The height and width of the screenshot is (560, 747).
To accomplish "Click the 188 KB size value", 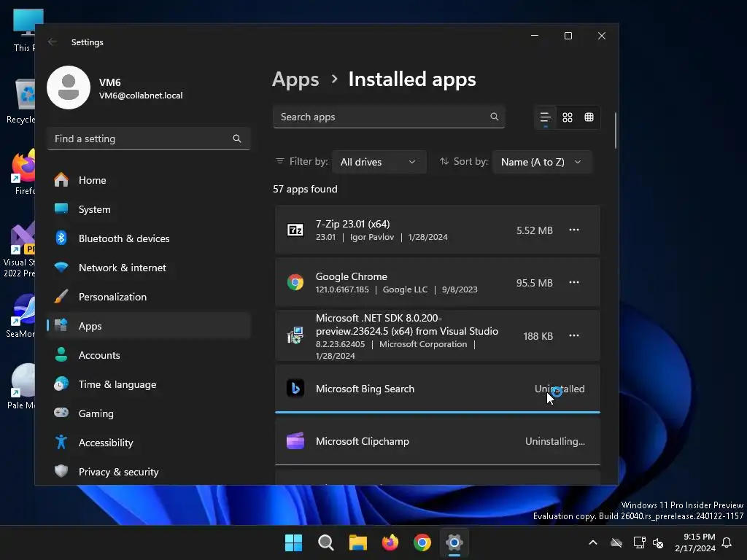I will tap(538, 336).
